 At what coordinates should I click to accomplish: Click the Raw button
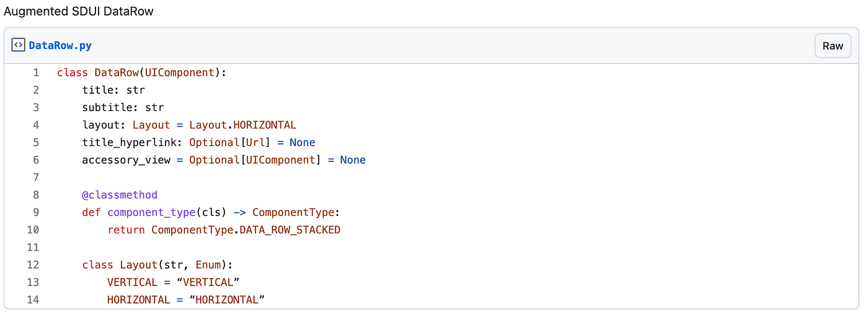pyautogui.click(x=833, y=46)
